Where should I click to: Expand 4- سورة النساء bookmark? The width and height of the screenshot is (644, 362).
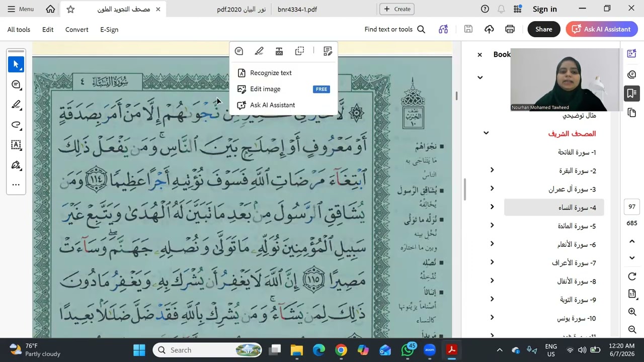(492, 207)
